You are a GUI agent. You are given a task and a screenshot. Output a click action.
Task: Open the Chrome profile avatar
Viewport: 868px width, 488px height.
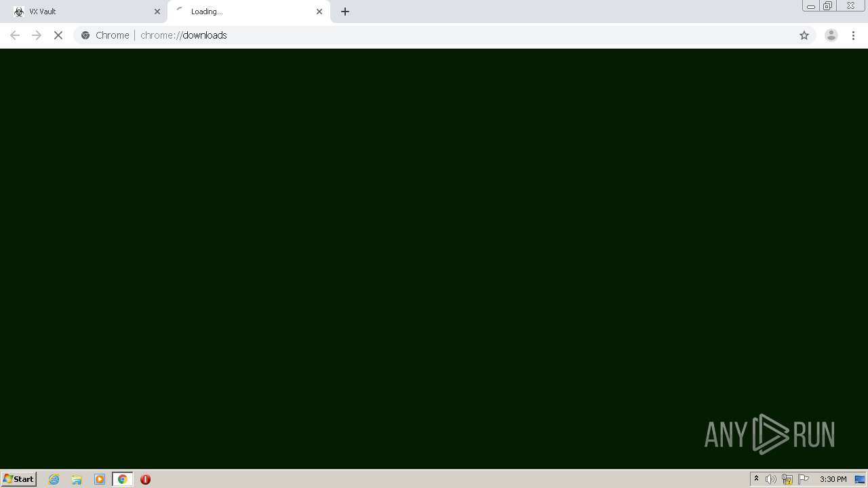coord(831,35)
